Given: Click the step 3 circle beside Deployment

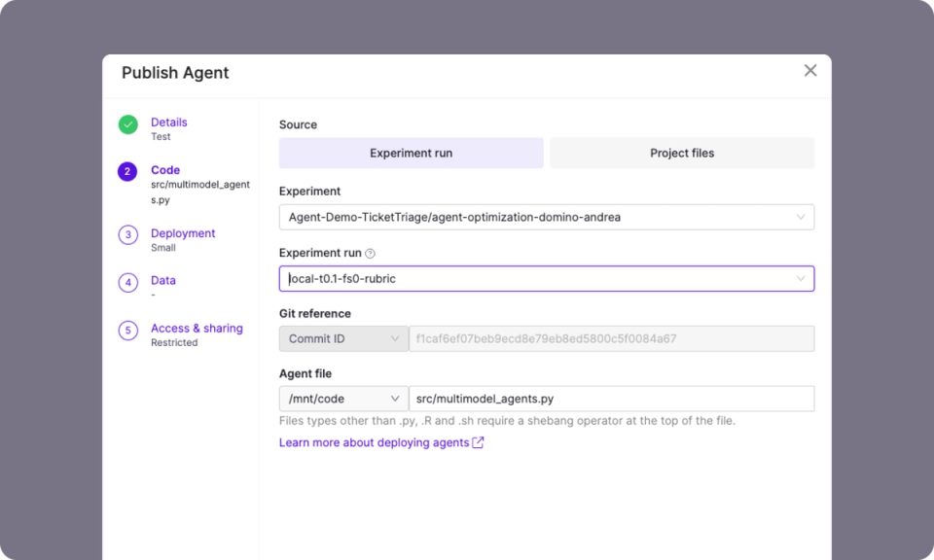Looking at the screenshot, I should pyautogui.click(x=127, y=234).
